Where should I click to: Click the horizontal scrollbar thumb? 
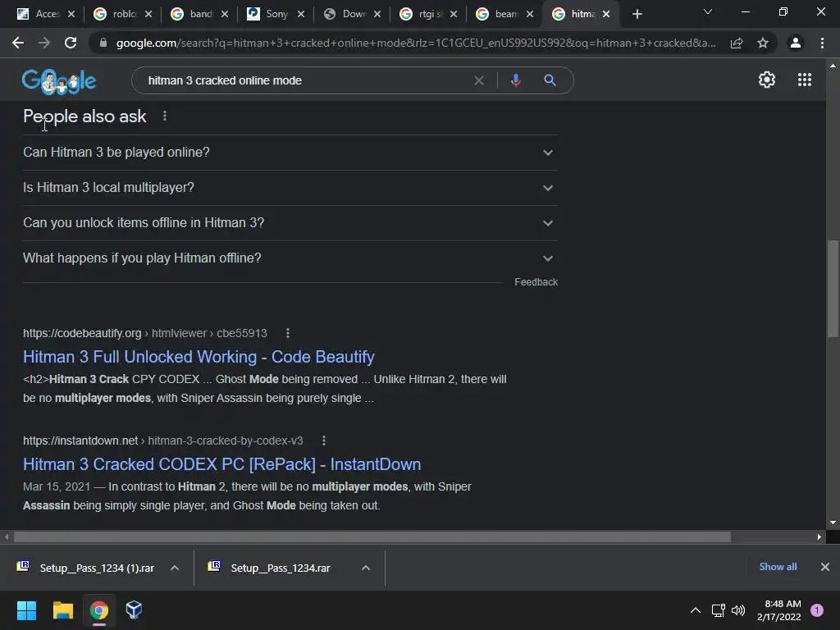pyautogui.click(x=372, y=536)
